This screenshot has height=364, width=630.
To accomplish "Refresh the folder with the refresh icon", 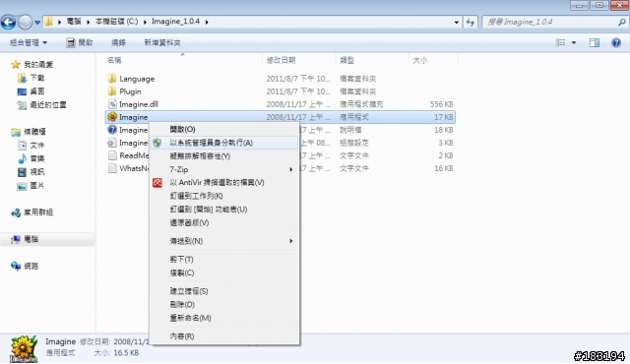I will point(471,23).
